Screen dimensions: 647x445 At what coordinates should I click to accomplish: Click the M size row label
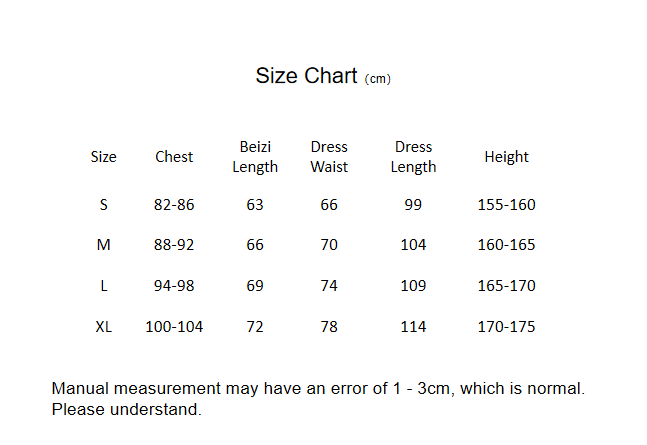[103, 245]
